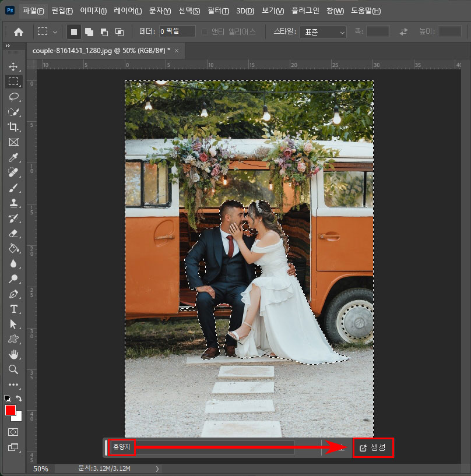
Task: Open the 선택(S) menu
Action: point(189,11)
